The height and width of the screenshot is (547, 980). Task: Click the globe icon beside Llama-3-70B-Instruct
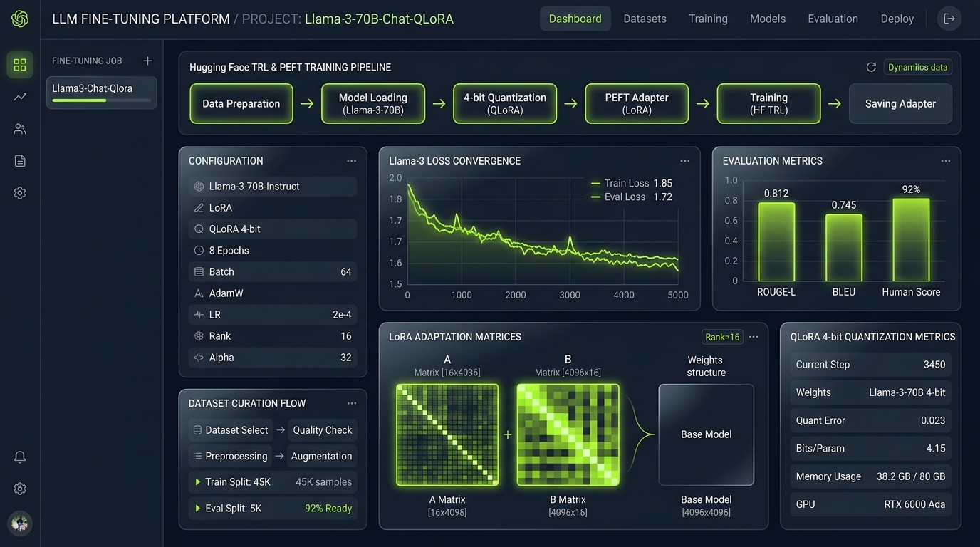(x=199, y=187)
